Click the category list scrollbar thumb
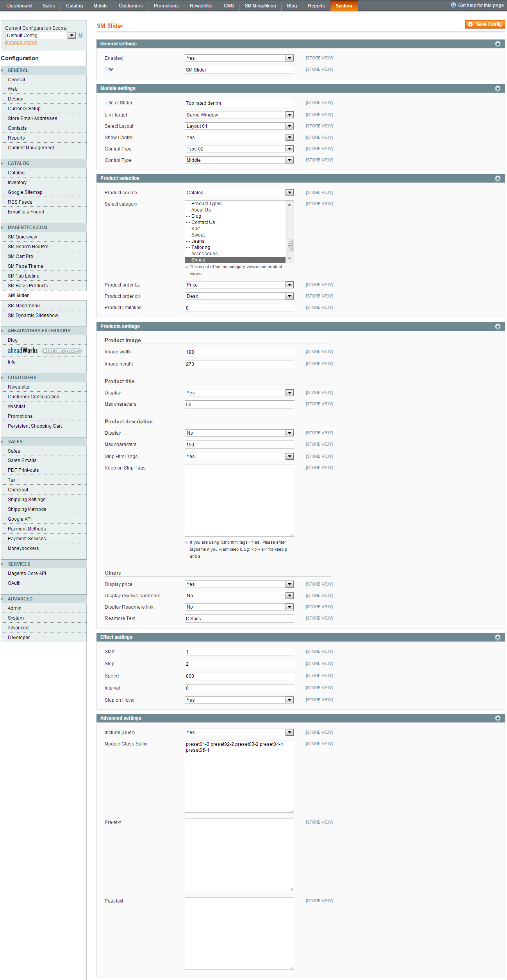Image resolution: width=507 pixels, height=980 pixels. coord(289,245)
